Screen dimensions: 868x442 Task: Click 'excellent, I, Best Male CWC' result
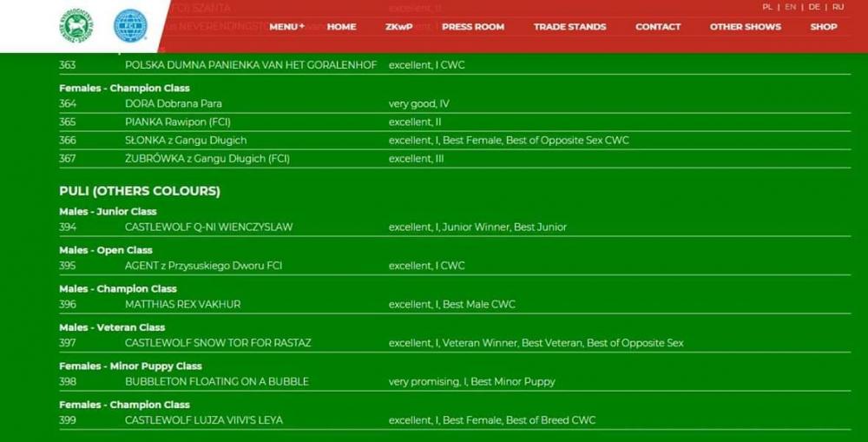(x=451, y=304)
